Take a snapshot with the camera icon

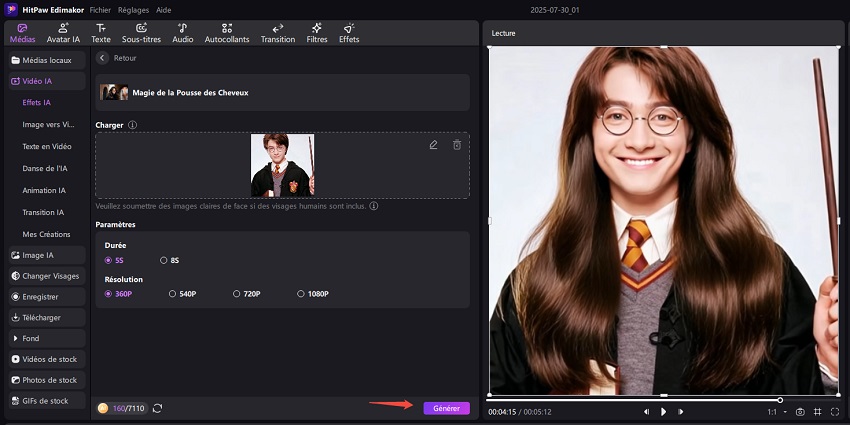(800, 411)
